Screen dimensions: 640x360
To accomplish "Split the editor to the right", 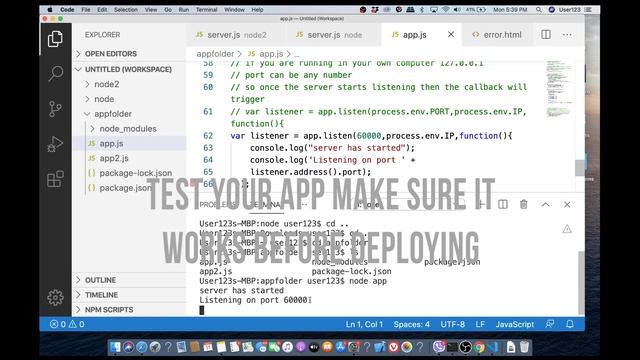I will [x=546, y=35].
